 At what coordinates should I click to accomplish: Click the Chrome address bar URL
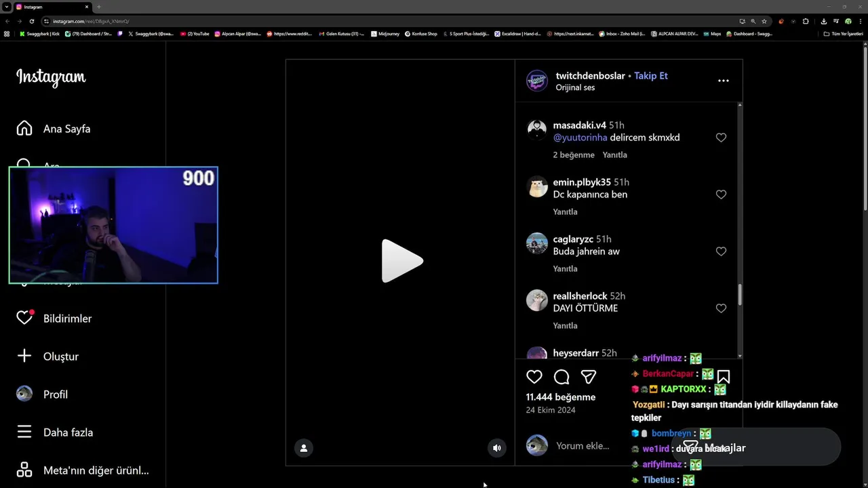pos(91,21)
